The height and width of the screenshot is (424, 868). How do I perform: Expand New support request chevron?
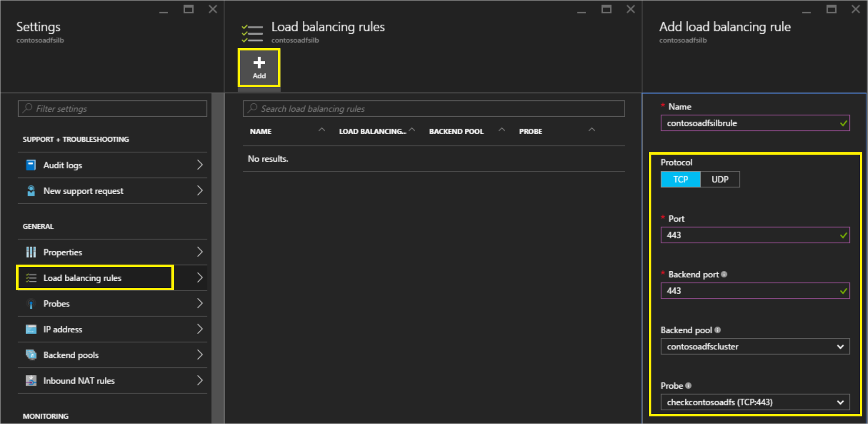[x=200, y=190]
